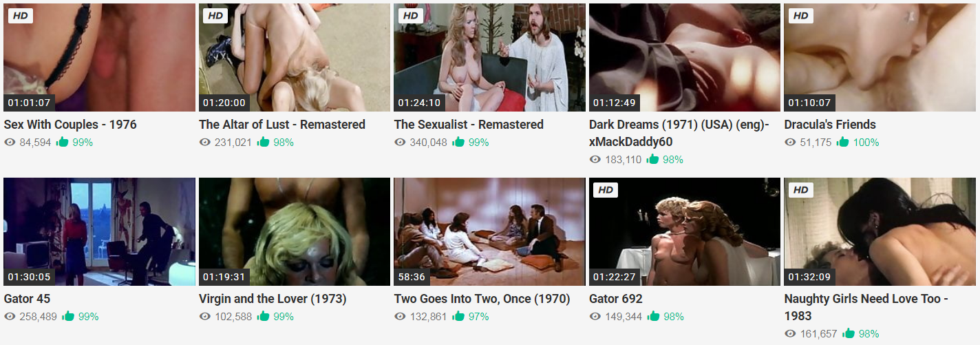The width and height of the screenshot is (980, 345).
Task: Open "Two Goes Into Two, Once (1970)" title
Action: (x=482, y=299)
